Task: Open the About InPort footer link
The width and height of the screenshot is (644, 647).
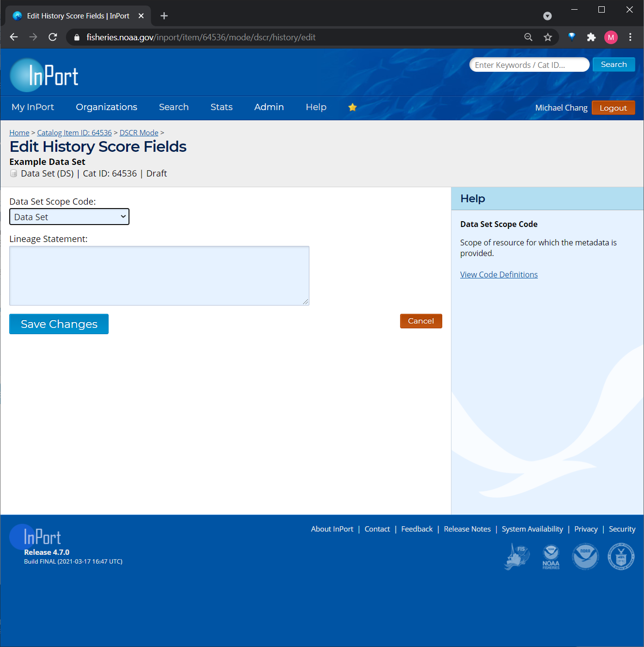Action: (x=332, y=529)
